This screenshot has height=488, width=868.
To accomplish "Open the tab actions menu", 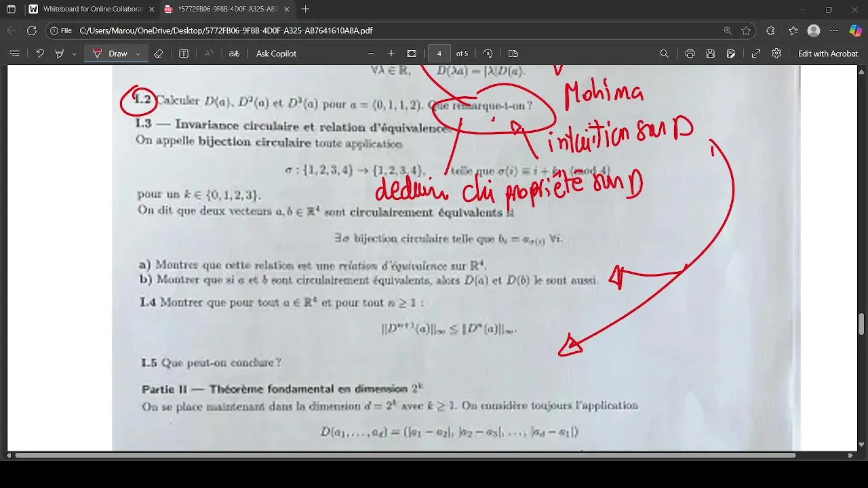I will (11, 9).
